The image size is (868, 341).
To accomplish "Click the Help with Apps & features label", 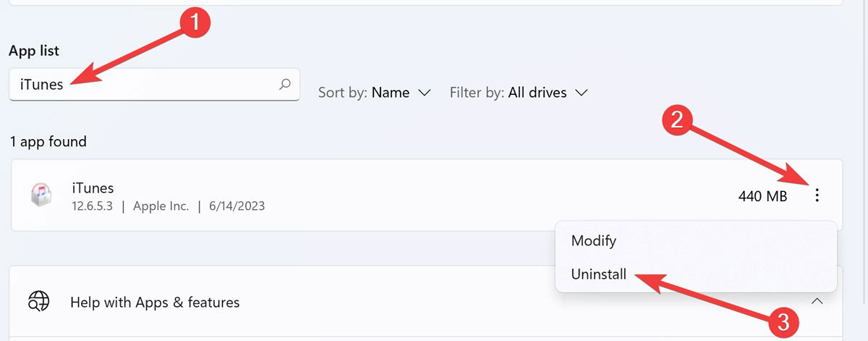I will [155, 302].
